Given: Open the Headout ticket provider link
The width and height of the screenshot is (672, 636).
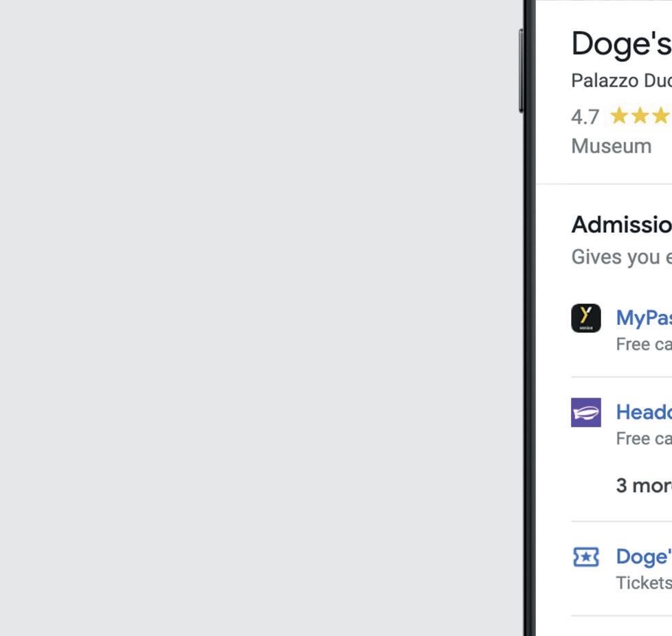Looking at the screenshot, I should coord(643,412).
